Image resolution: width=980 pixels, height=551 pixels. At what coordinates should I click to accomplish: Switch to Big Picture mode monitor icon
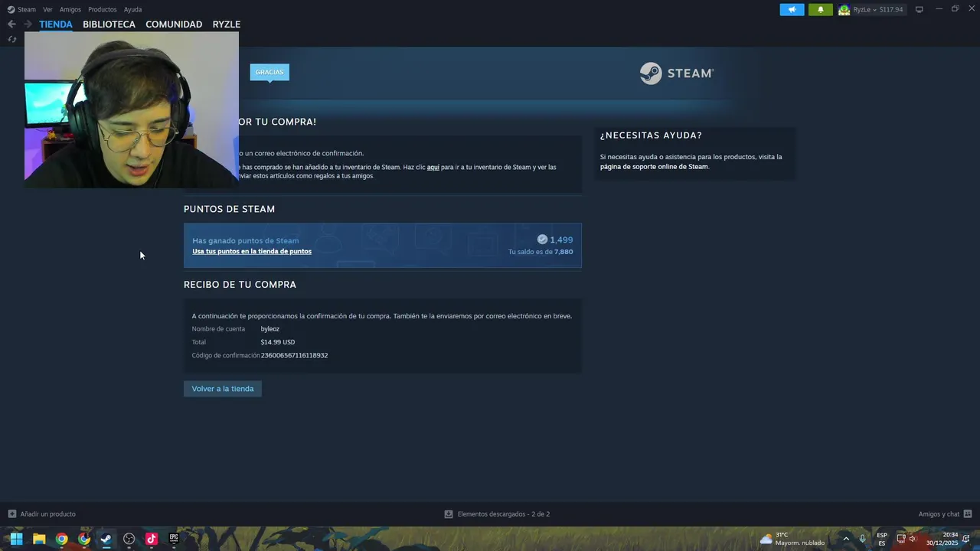[919, 9]
